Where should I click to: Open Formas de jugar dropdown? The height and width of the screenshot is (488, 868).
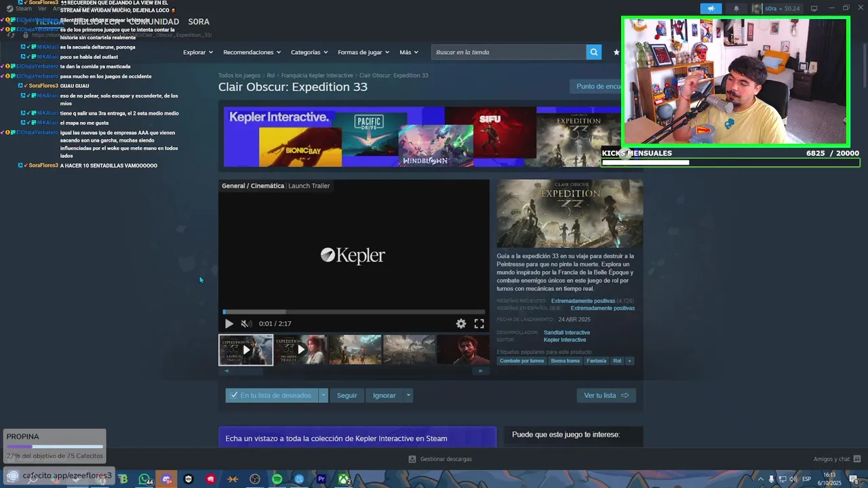(364, 52)
